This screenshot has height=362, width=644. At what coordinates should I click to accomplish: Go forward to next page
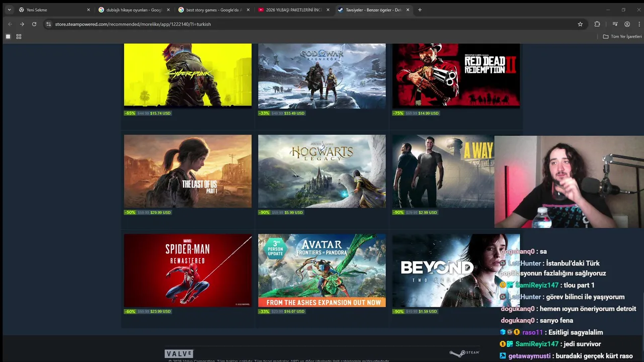point(22,24)
